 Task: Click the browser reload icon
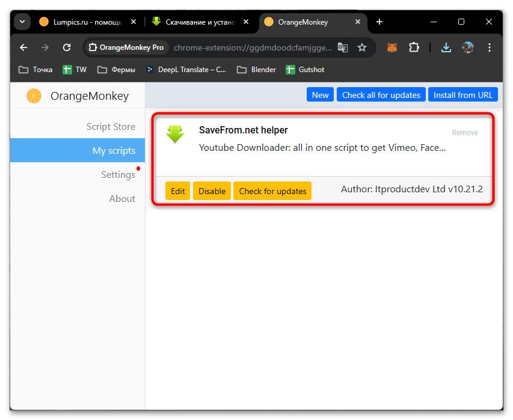click(x=67, y=47)
